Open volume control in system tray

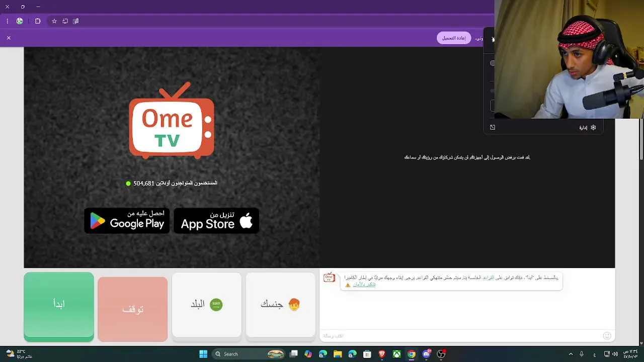click(x=615, y=354)
